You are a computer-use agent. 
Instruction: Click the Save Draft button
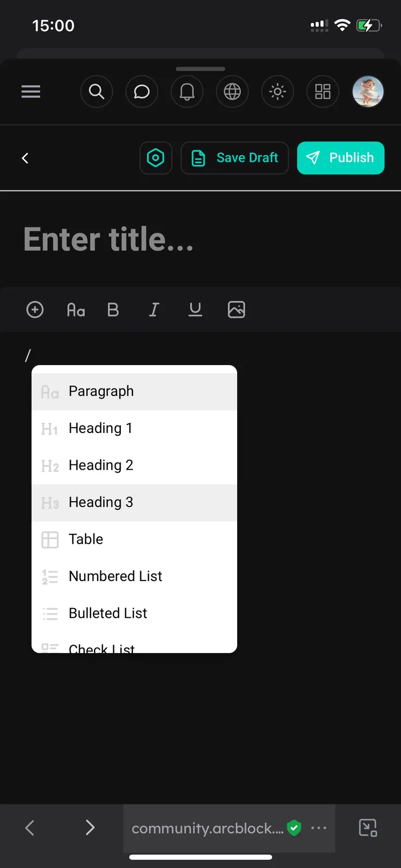click(234, 158)
